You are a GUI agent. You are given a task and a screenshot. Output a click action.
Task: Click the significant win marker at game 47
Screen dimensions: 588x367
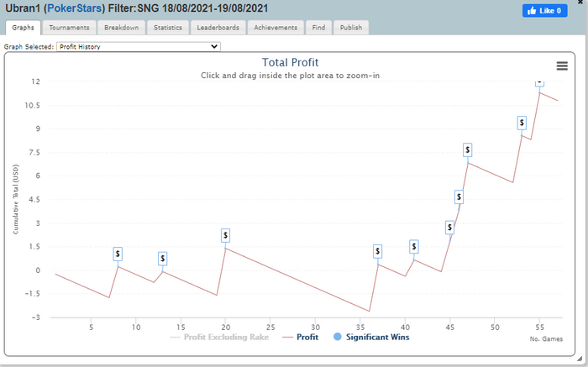[x=468, y=150]
